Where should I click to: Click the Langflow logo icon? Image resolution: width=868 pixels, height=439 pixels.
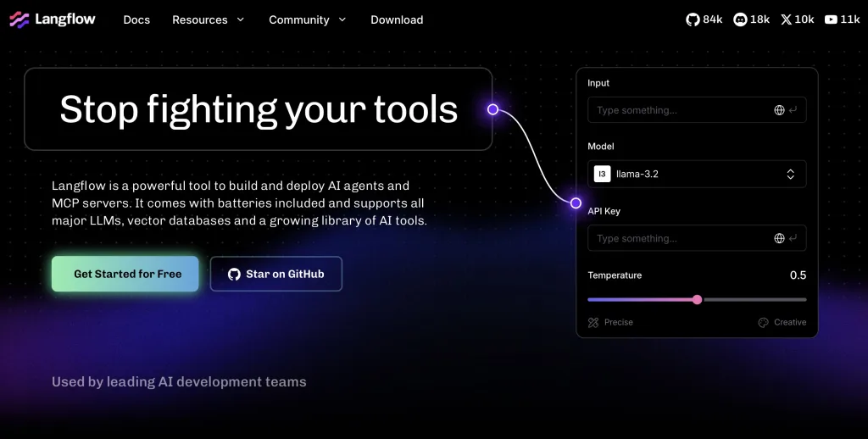click(x=19, y=20)
